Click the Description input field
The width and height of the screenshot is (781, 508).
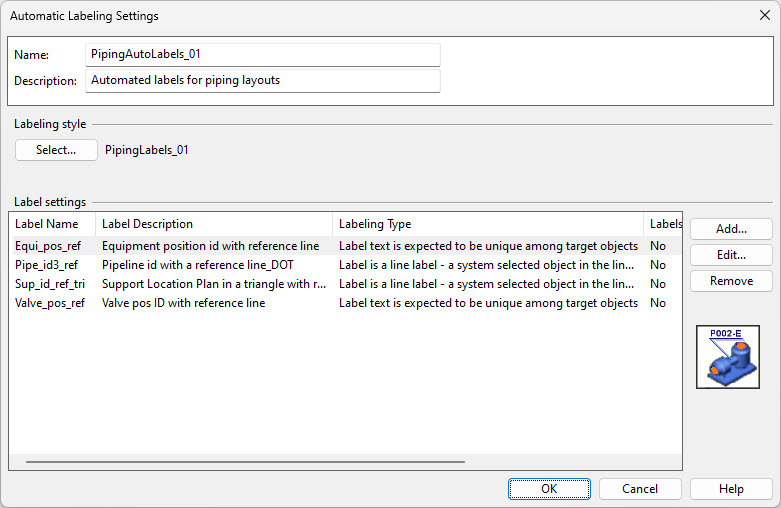(x=263, y=80)
